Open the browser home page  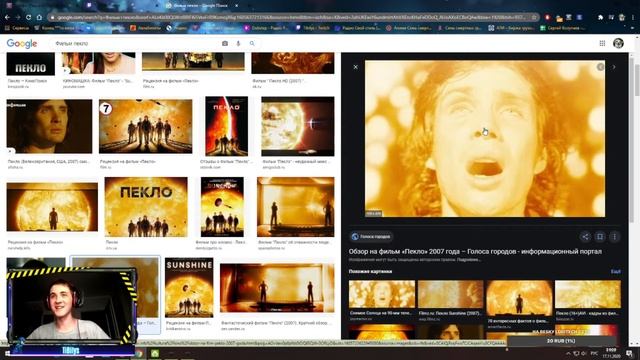[x=39, y=17]
